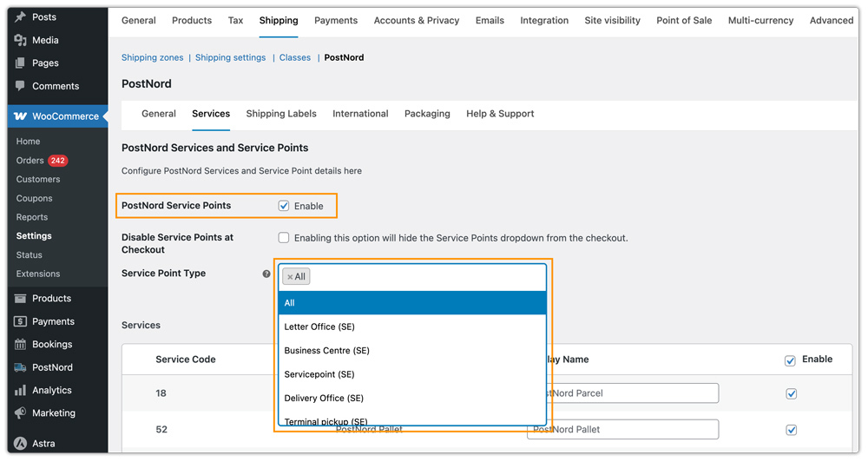Open the Payments settings tab
This screenshot has height=462, width=868.
(336, 21)
